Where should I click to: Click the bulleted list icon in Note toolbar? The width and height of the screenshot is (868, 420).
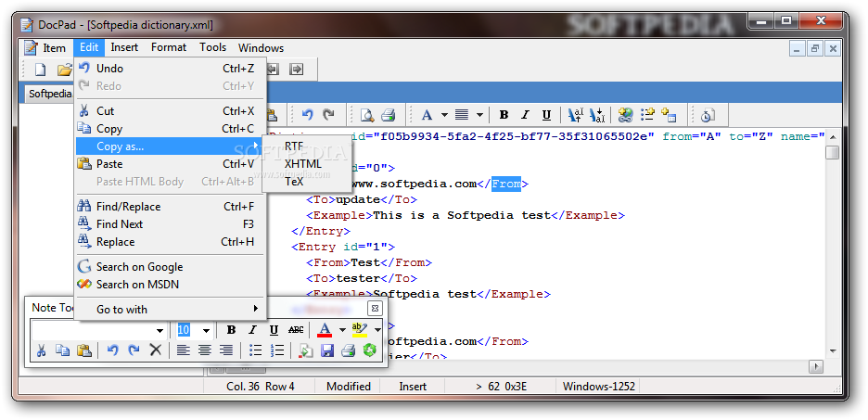coord(255,350)
